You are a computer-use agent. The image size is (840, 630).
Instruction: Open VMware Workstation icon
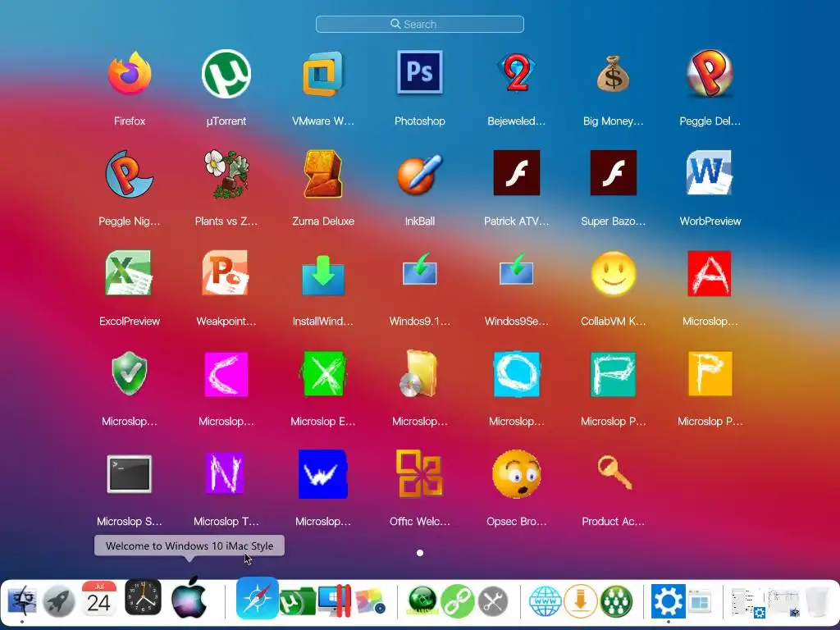point(323,73)
